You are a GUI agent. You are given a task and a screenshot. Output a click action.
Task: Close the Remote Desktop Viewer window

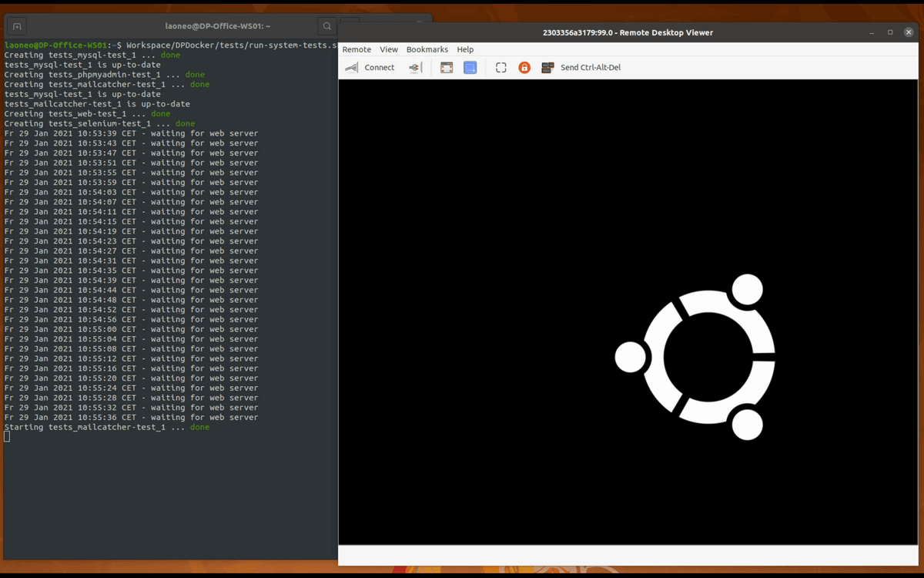pos(909,32)
